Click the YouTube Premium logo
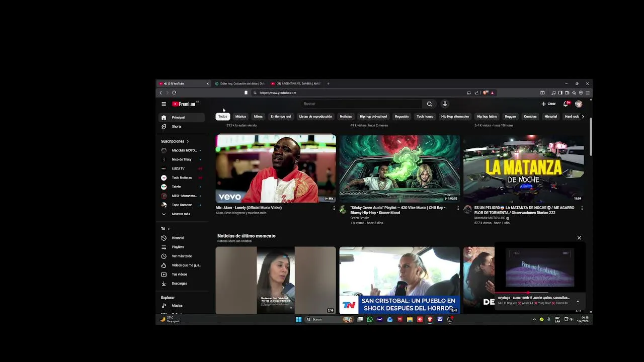The width and height of the screenshot is (644, 362). pyautogui.click(x=184, y=104)
